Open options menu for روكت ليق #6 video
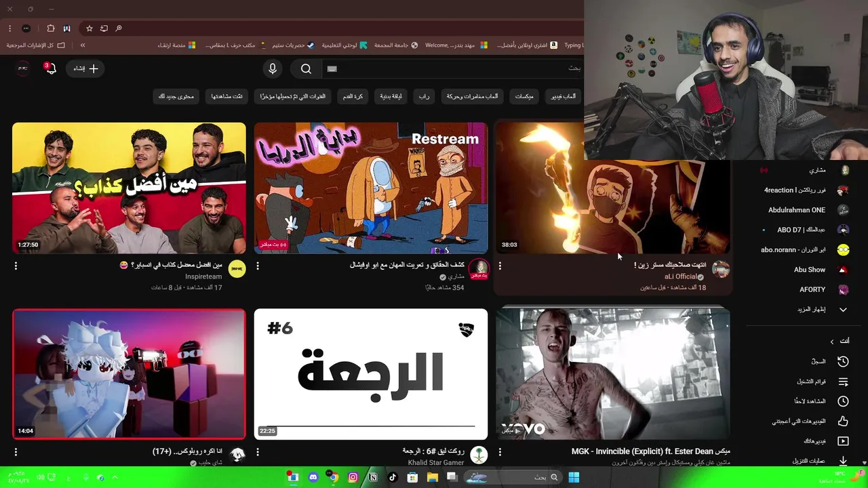The image size is (868, 488). [x=258, y=452]
